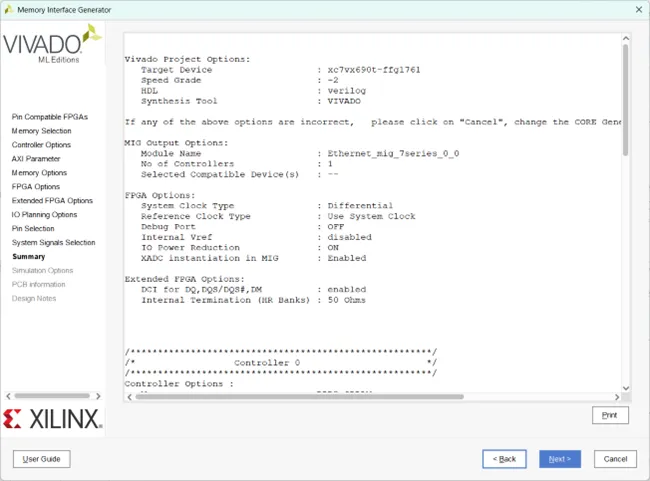Click the 'Synthesis Tool' line
The image size is (650, 481).
[251, 101]
